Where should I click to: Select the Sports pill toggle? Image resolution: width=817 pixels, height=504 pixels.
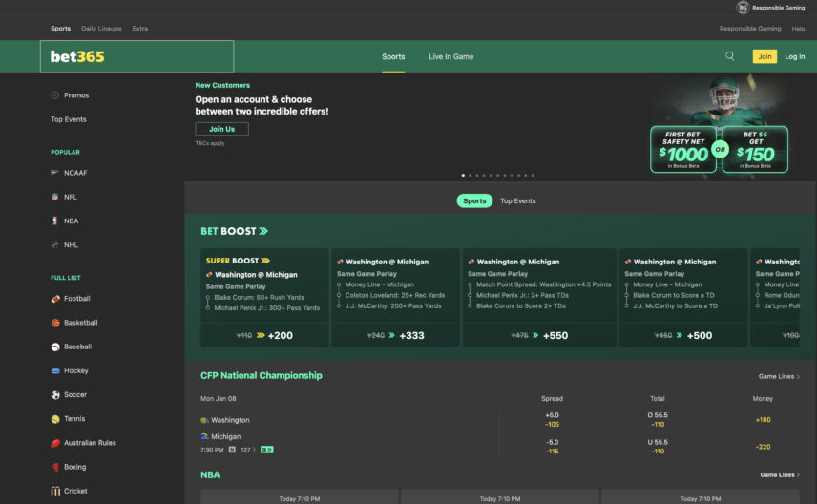474,200
